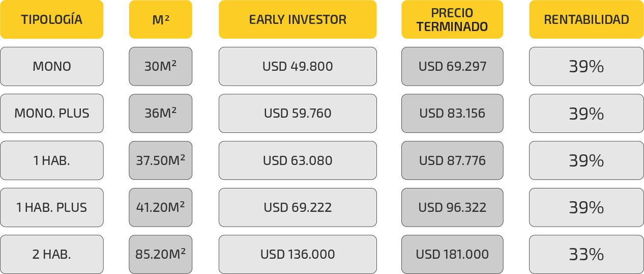Click the 85.20M² area cell
This screenshot has height=274, width=644.
[x=160, y=254]
